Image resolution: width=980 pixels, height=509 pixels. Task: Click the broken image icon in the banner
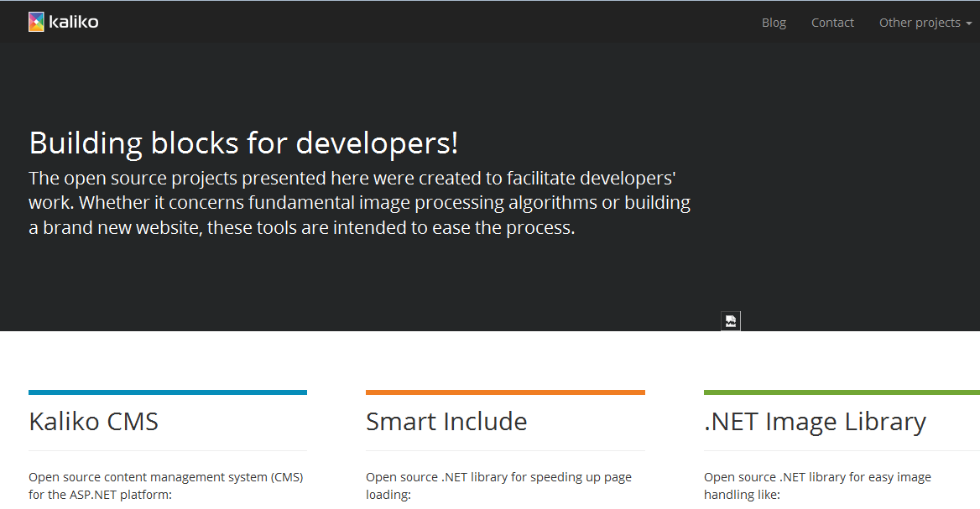[x=731, y=321]
